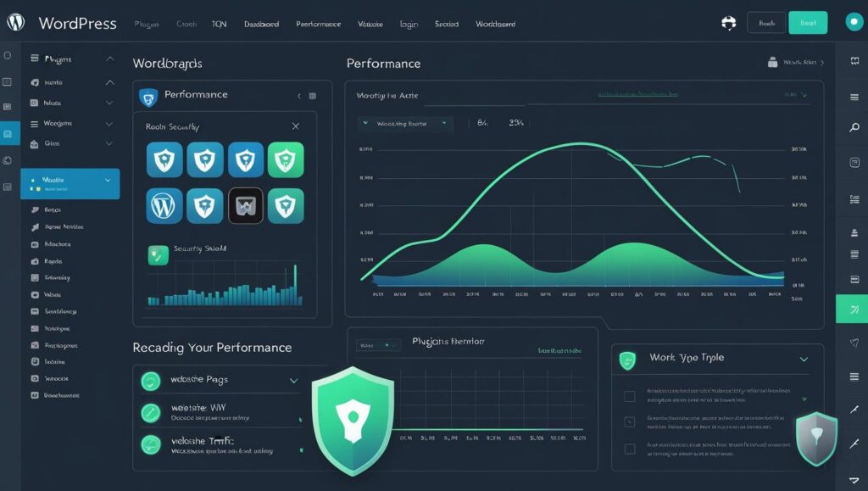Click the outlined button left of the teal button
Image resolution: width=868 pixels, height=491 pixels.
pos(766,23)
